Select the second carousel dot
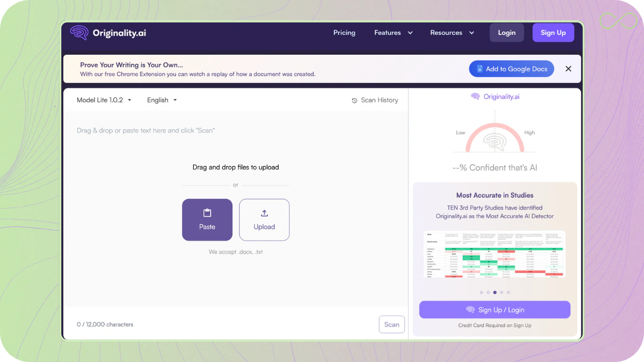The height and width of the screenshot is (362, 644). point(488,292)
